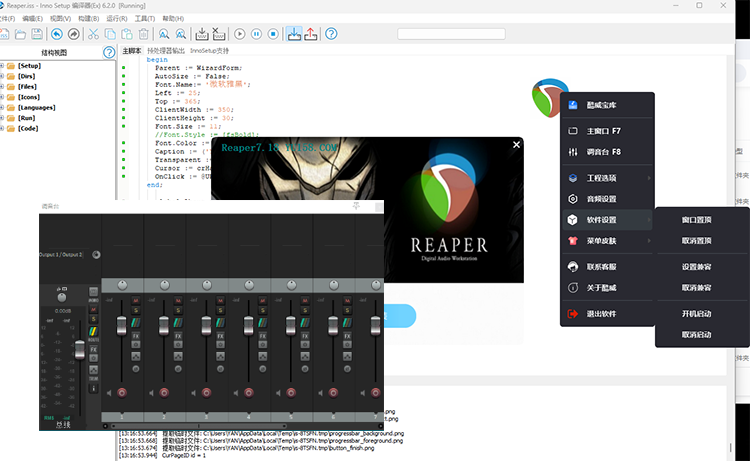Screen dimensions: 750x461
Task: Expand the [Languages] tree node
Action: pyautogui.click(x=2, y=108)
